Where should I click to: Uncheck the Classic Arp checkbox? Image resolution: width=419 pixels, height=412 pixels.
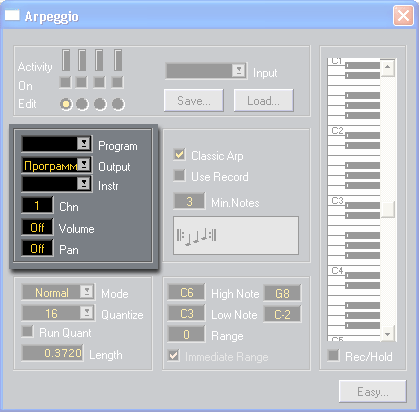pyautogui.click(x=179, y=155)
